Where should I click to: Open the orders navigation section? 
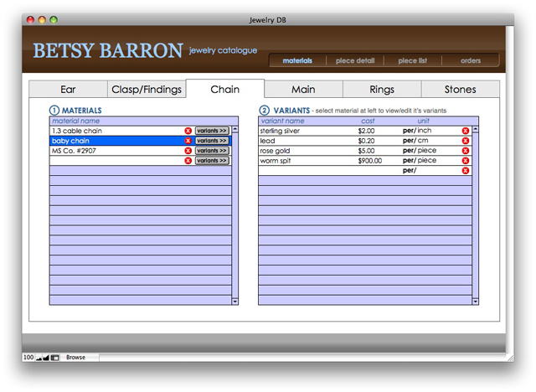(471, 60)
